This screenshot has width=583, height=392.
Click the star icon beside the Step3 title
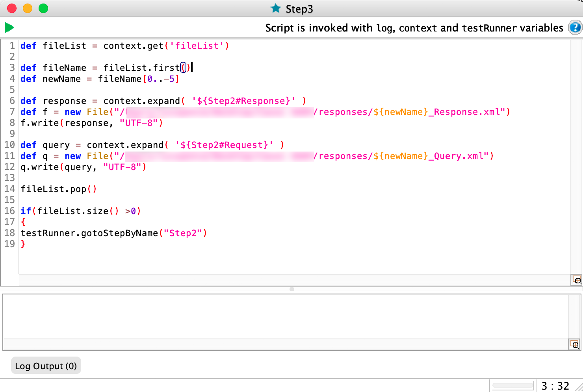[x=276, y=8]
